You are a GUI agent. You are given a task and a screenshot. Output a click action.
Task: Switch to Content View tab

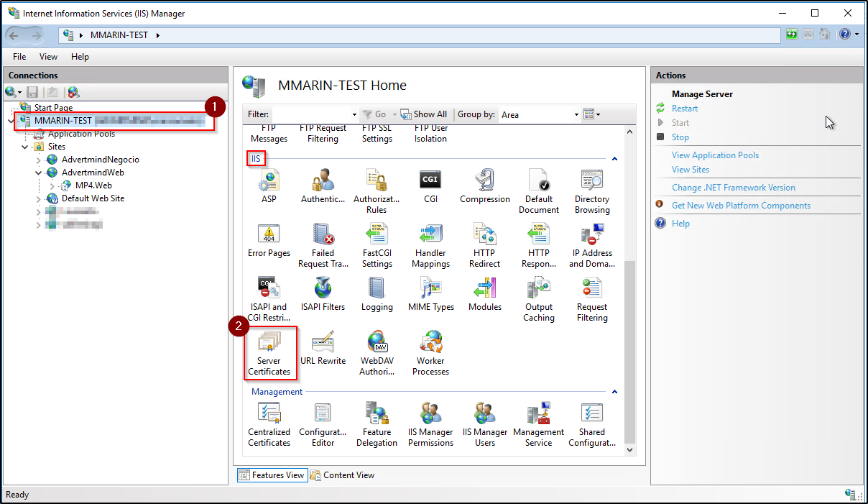343,475
